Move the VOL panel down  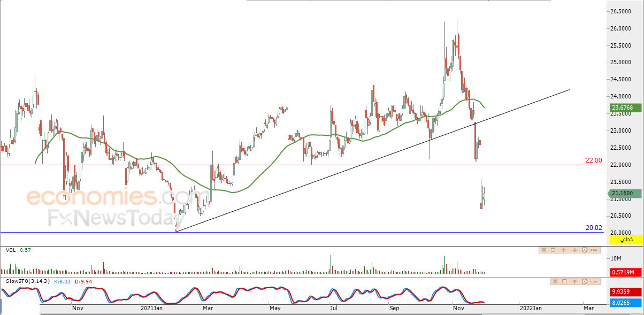(574, 250)
